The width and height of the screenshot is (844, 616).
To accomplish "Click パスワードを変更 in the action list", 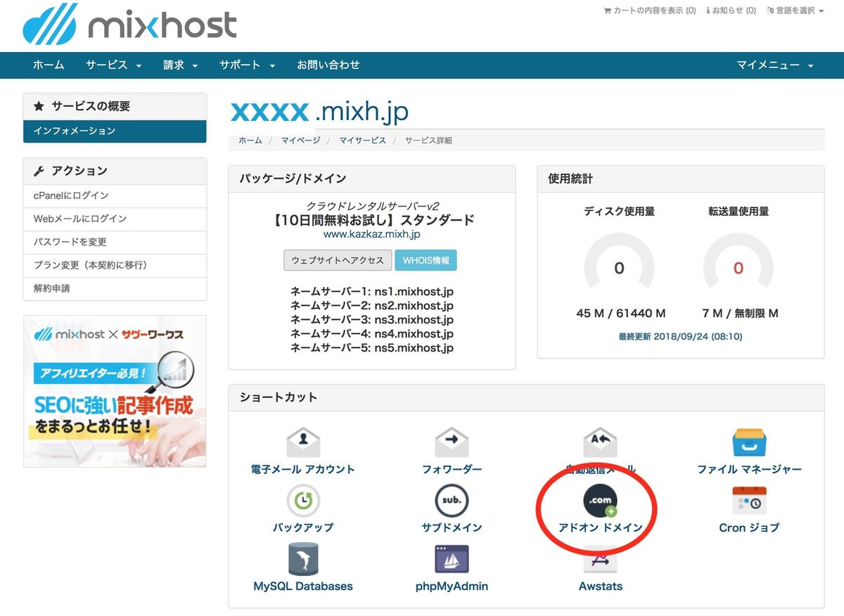I will coord(115,242).
